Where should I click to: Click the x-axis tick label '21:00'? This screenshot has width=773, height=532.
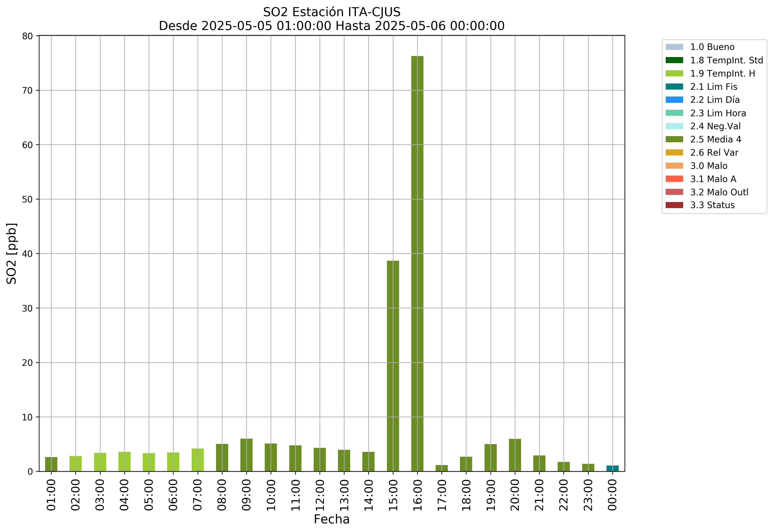(539, 495)
